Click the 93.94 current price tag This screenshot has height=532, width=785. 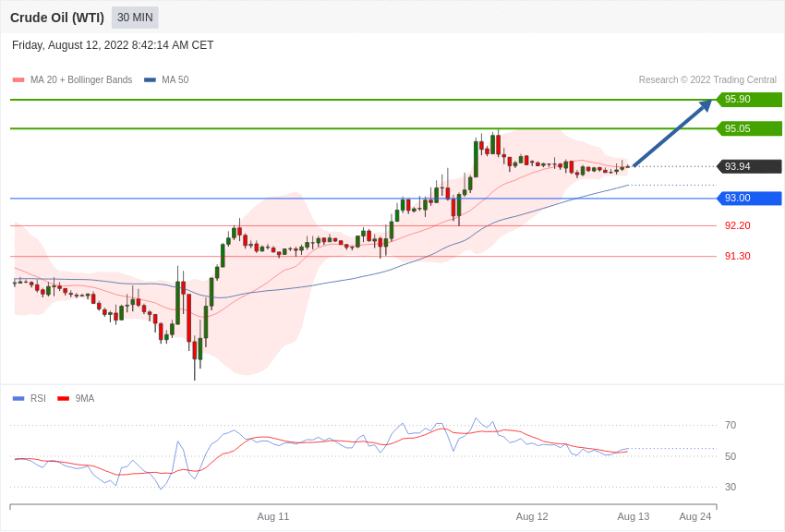(x=749, y=166)
